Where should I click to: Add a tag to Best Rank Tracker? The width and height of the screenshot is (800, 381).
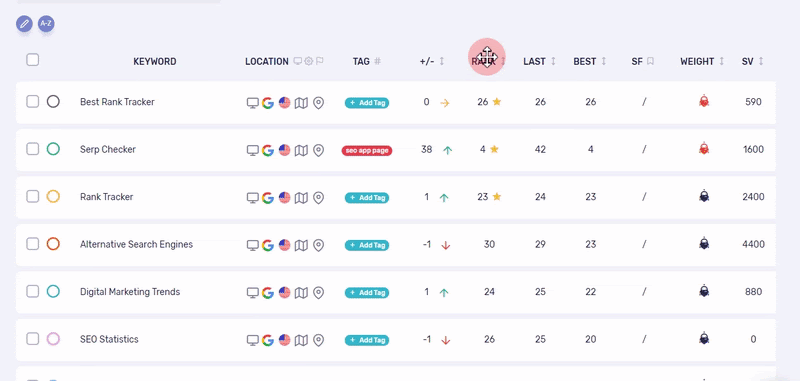367,103
